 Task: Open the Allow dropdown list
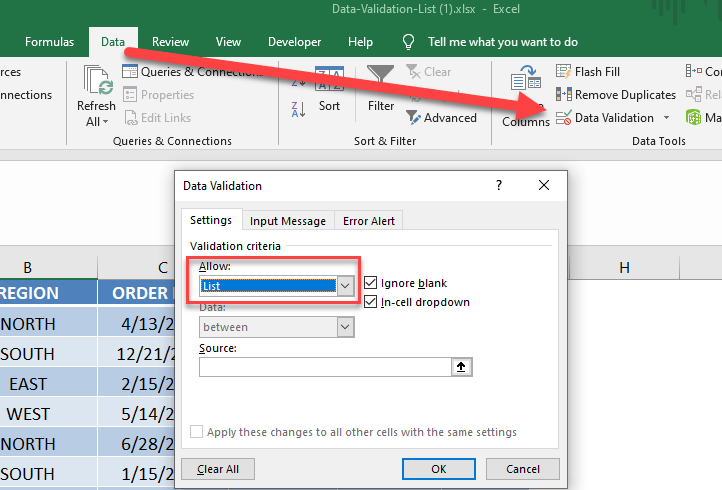tap(345, 286)
